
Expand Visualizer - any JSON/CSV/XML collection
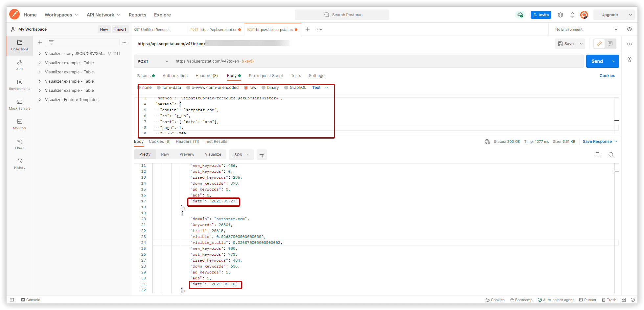(x=40, y=54)
